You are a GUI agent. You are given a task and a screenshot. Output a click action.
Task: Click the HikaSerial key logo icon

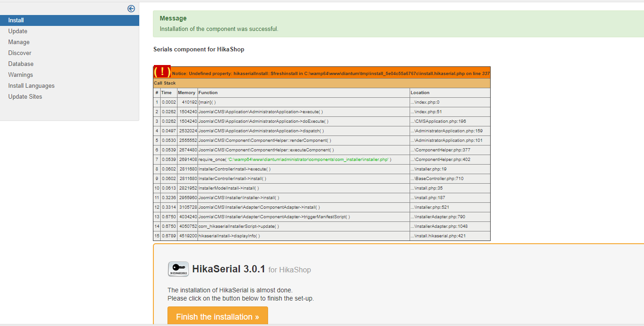178,269
